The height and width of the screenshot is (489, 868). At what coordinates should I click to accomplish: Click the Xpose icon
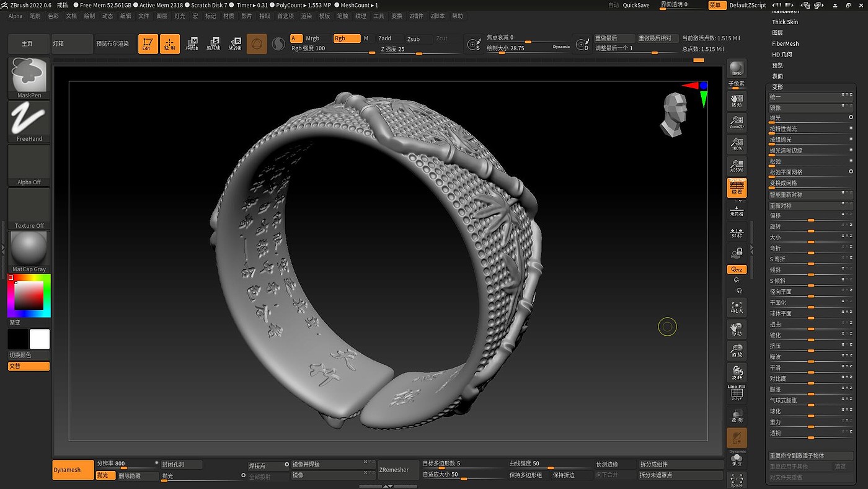(737, 480)
